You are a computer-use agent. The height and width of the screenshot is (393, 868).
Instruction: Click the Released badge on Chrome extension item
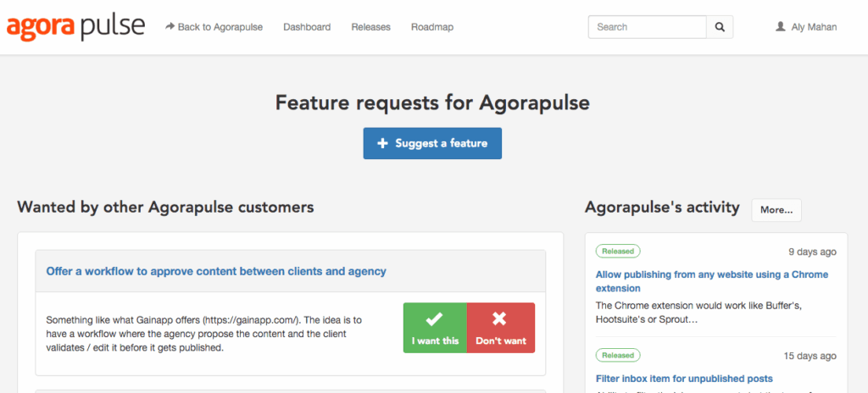click(618, 252)
